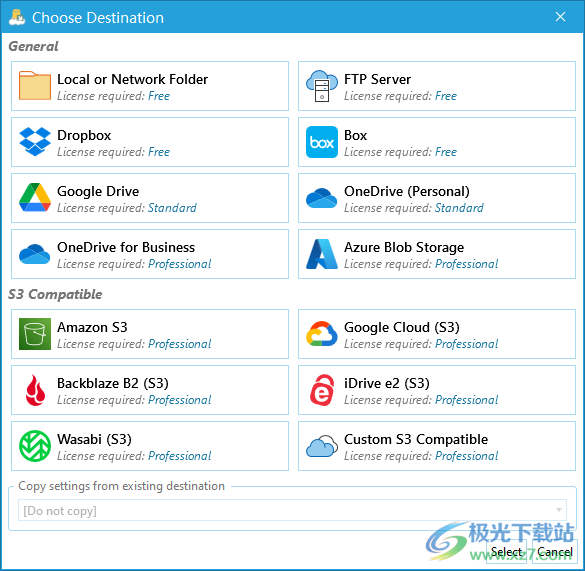This screenshot has width=585, height=571.
Task: Click the Local or Network Folder icon
Action: 35,86
